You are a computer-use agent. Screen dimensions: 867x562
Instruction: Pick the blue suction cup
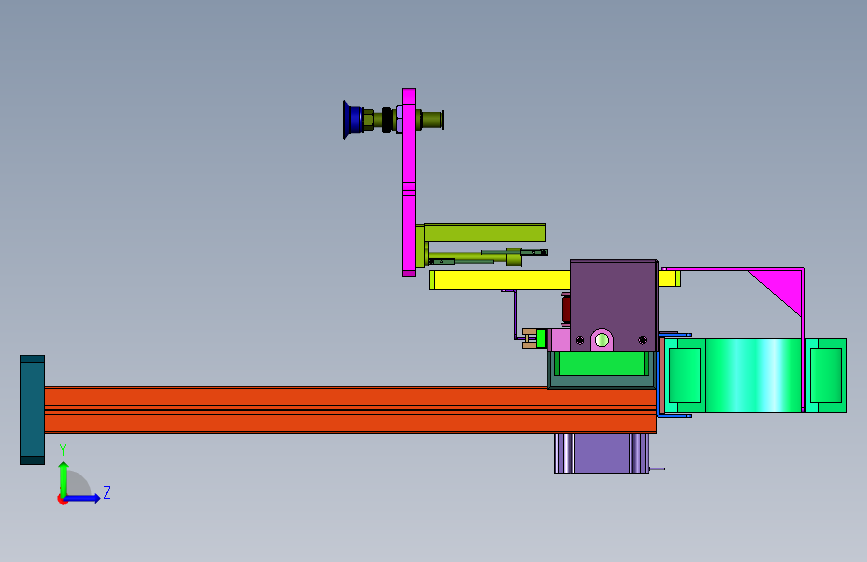point(352,119)
